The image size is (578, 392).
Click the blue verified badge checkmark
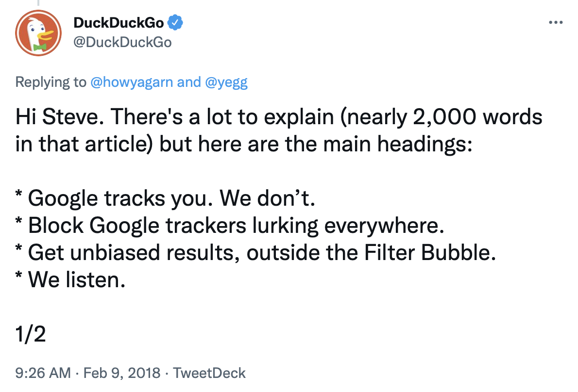(175, 22)
